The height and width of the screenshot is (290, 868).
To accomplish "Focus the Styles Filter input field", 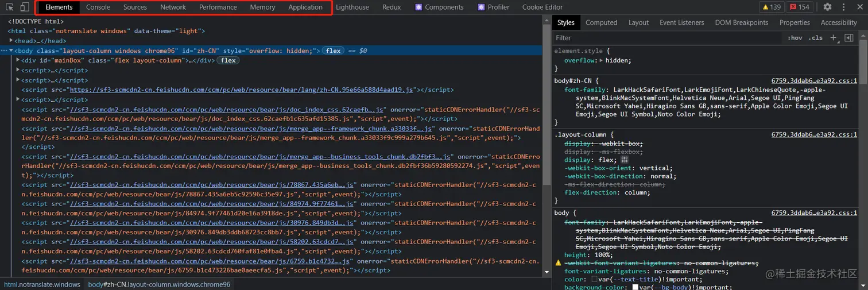I will coord(667,38).
